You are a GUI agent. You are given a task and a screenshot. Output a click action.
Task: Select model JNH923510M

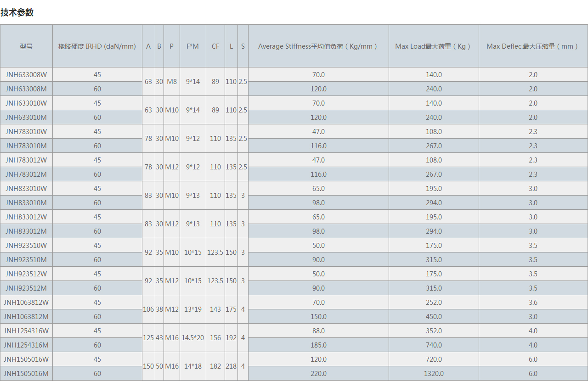tap(26, 260)
